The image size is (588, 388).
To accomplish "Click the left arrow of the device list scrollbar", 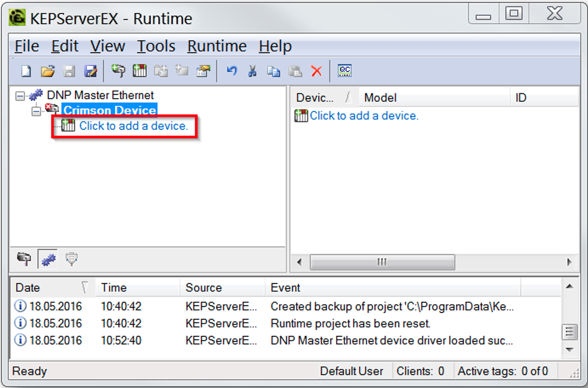I will tap(299, 262).
